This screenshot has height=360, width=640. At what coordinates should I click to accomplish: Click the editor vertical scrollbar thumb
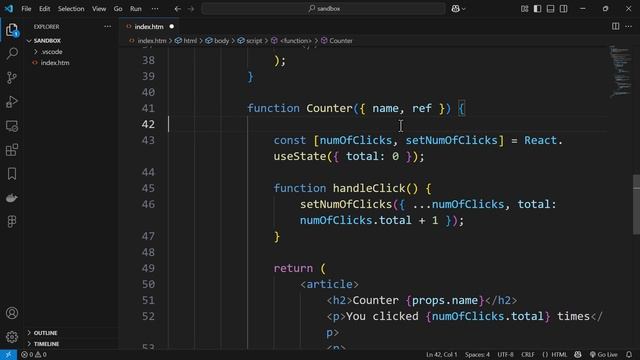pos(636,204)
